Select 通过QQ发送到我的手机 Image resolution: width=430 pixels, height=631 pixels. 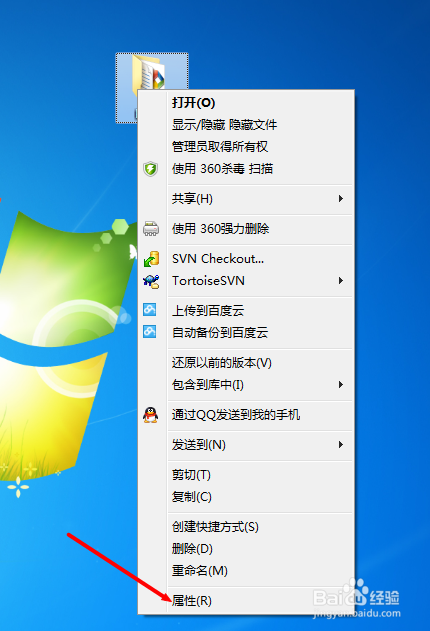tap(246, 414)
